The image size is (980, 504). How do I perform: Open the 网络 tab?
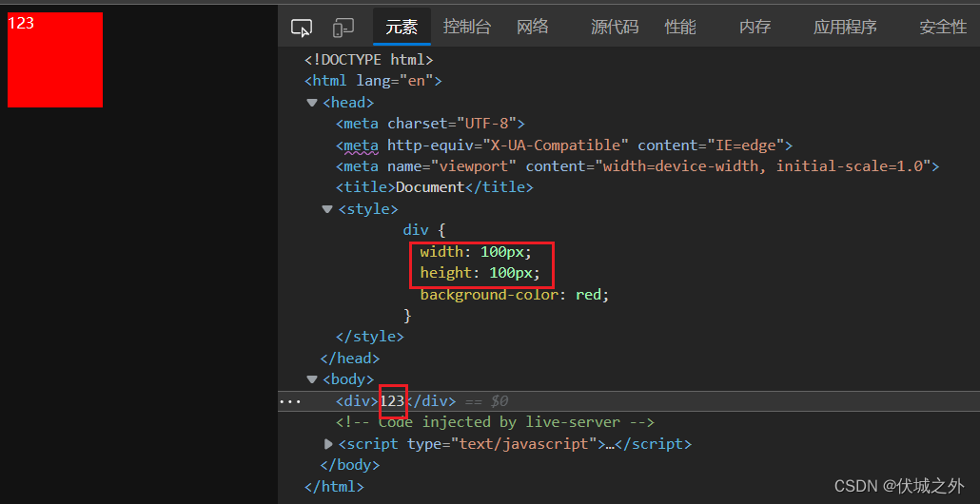point(533,27)
